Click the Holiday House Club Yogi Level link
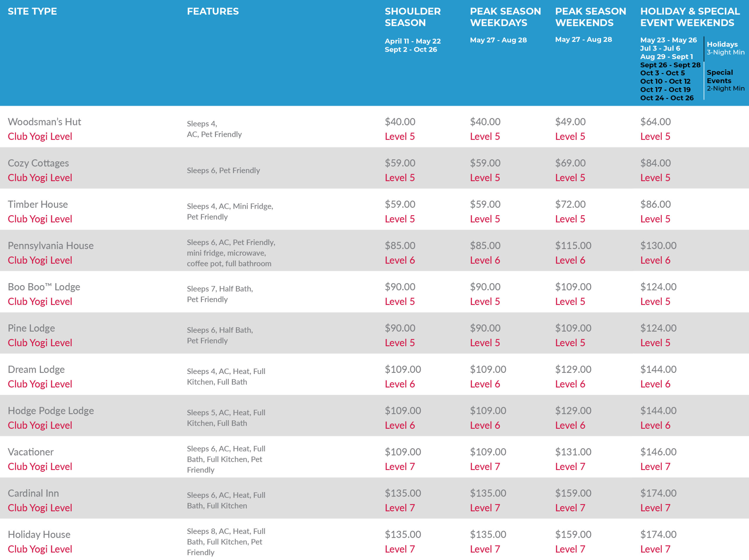Screen dimensions: 749x560 click(x=40, y=549)
